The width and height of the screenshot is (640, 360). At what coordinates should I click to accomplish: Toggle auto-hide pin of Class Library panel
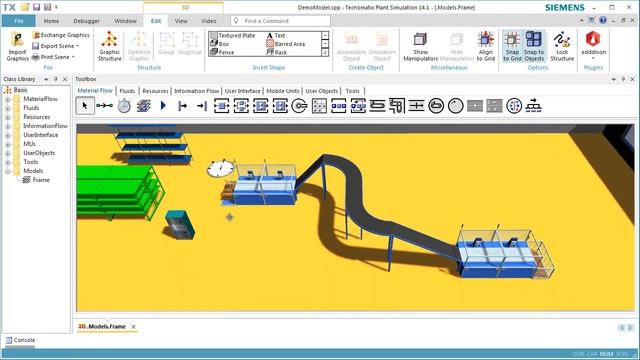pos(56,79)
